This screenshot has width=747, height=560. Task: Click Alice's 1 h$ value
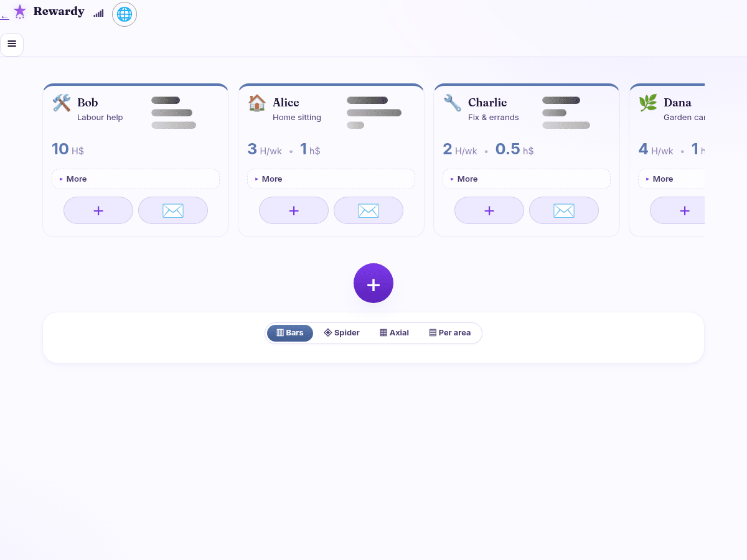[310, 149]
